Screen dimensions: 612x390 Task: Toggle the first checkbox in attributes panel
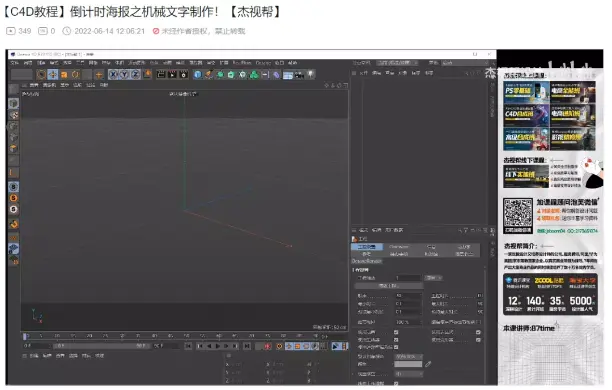(x=396, y=332)
